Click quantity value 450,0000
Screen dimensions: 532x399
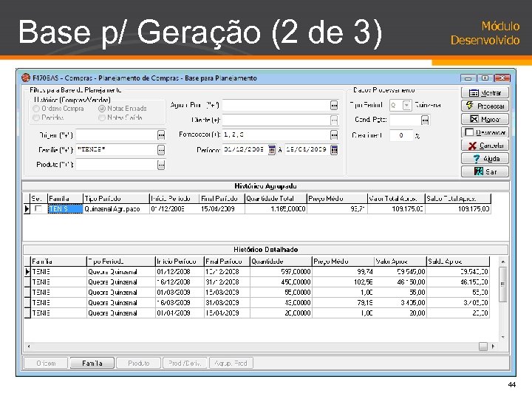(281, 282)
